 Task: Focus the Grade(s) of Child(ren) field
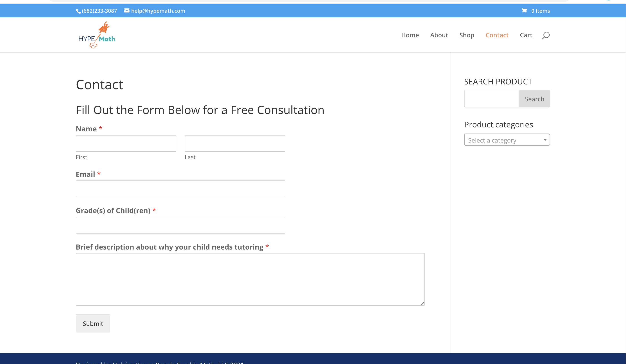[180, 225]
